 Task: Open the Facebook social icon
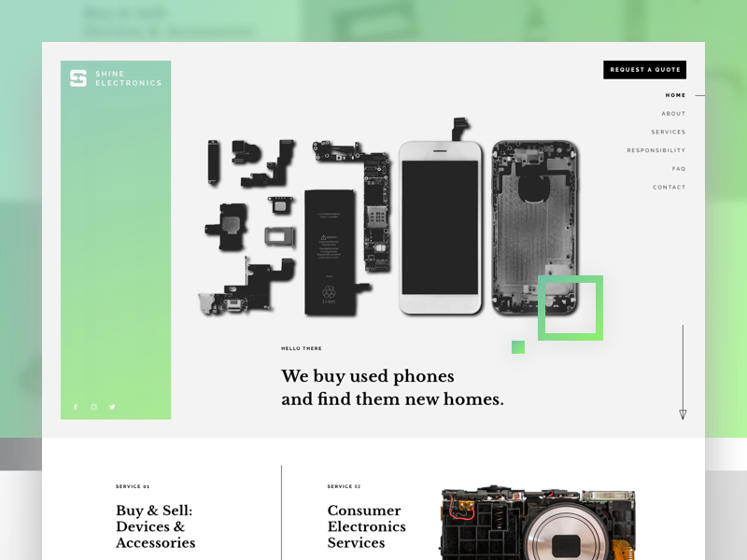(76, 407)
